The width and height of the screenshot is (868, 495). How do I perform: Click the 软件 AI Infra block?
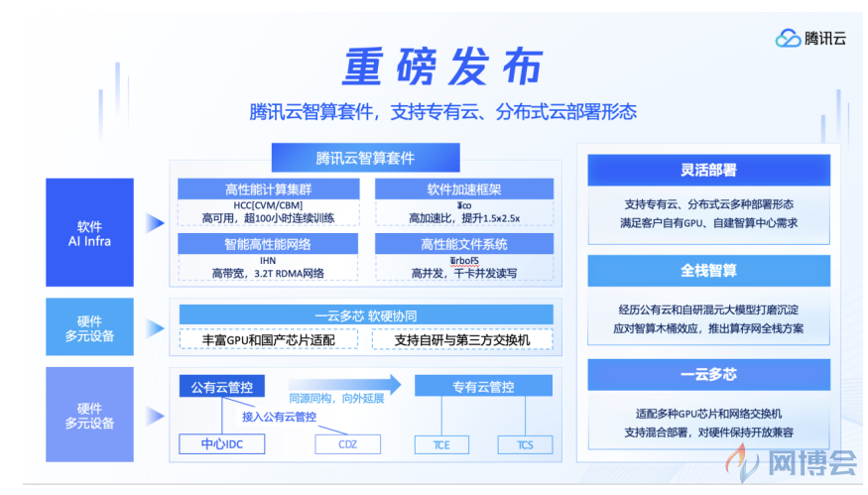coord(89,232)
